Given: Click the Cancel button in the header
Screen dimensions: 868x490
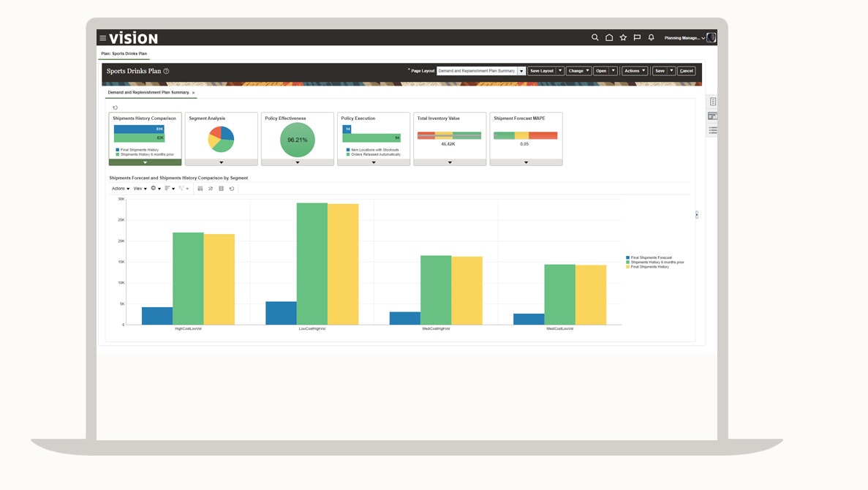Looking at the screenshot, I should point(686,70).
